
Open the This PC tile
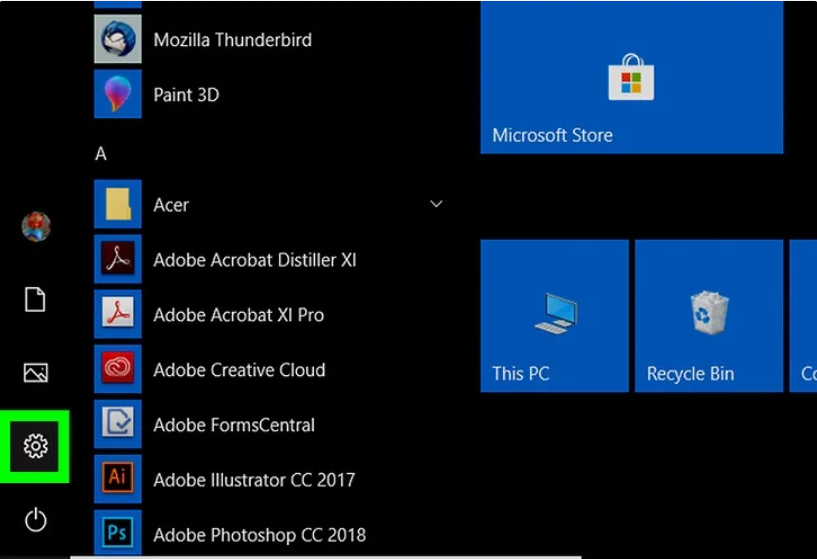point(554,316)
